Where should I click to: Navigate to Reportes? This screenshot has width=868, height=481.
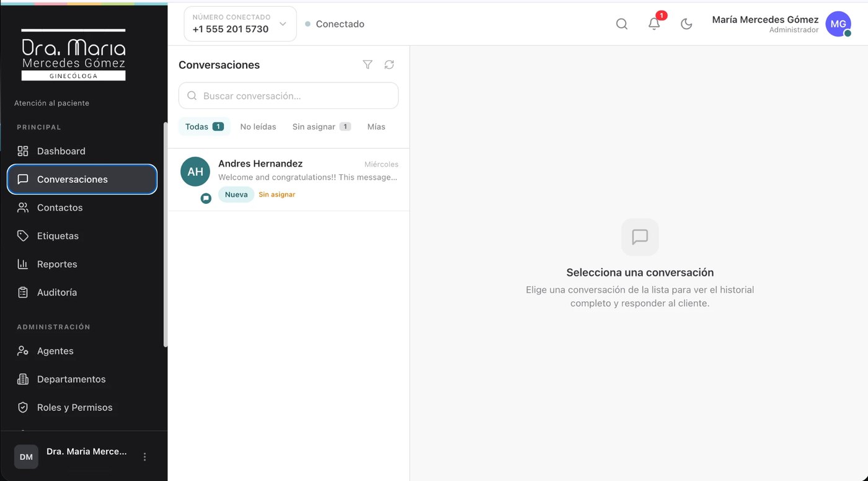click(x=82, y=264)
